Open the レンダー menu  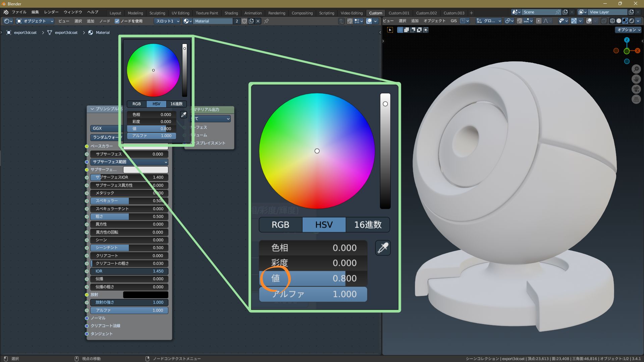point(51,12)
